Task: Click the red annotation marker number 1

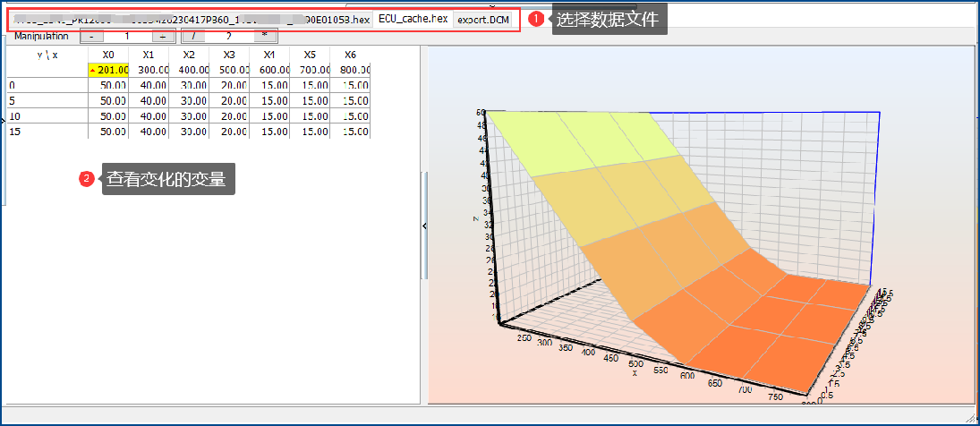Action: 536,20
